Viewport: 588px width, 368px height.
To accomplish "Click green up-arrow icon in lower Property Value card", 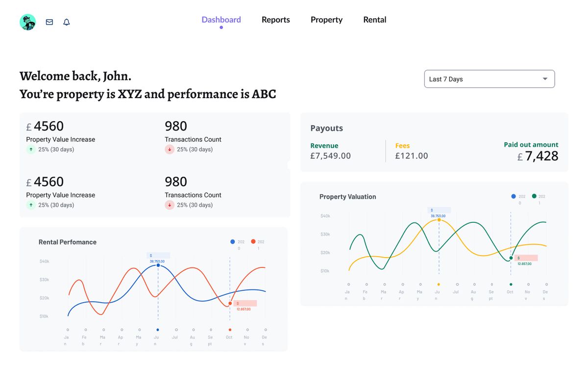I will pyautogui.click(x=31, y=205).
